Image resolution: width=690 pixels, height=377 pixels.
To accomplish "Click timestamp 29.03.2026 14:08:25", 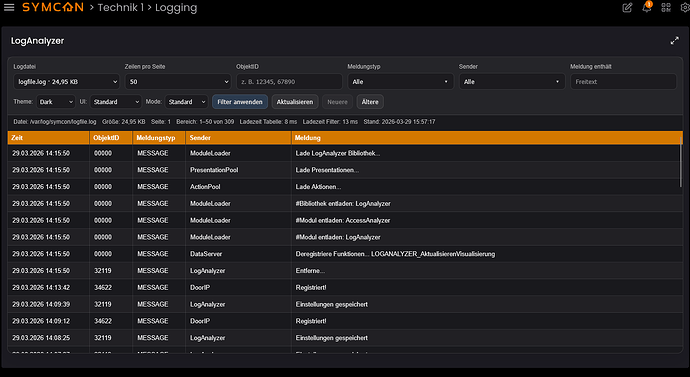I will pyautogui.click(x=41, y=338).
